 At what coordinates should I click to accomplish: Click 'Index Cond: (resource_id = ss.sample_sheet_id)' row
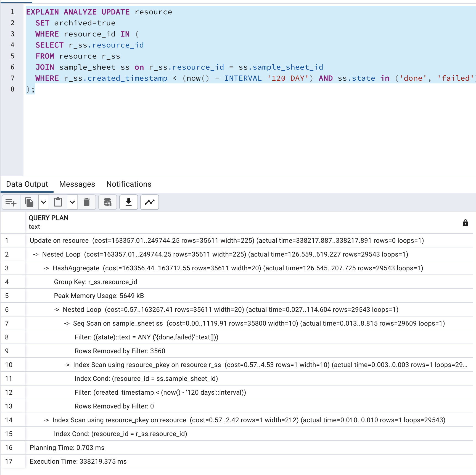[x=249, y=379]
